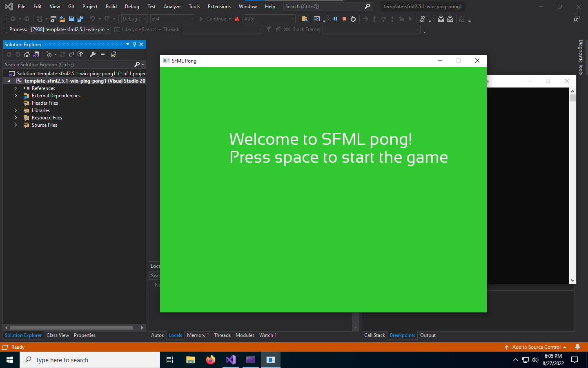Viewport: 588px width, 368px height.
Task: Switch to the Properties tab
Action: [x=85, y=335]
